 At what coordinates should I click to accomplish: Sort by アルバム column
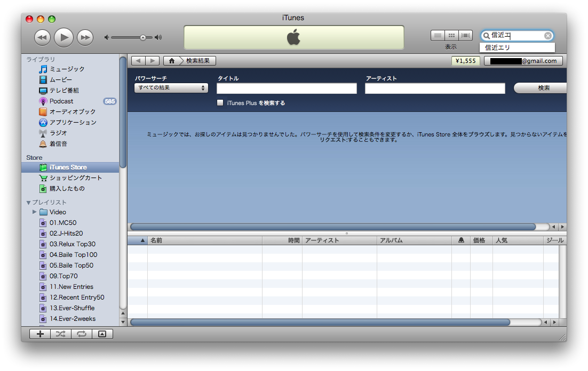415,240
